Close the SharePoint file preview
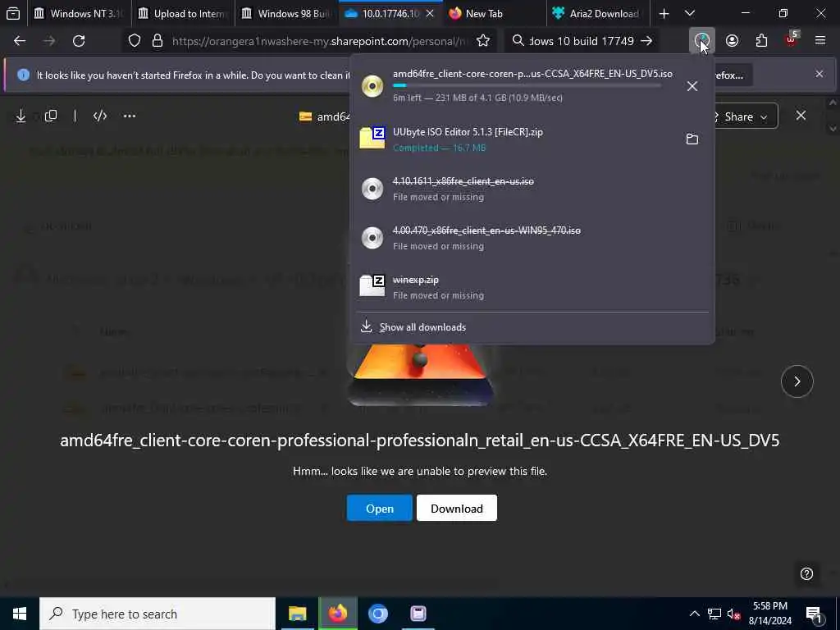The width and height of the screenshot is (840, 630). (801, 116)
